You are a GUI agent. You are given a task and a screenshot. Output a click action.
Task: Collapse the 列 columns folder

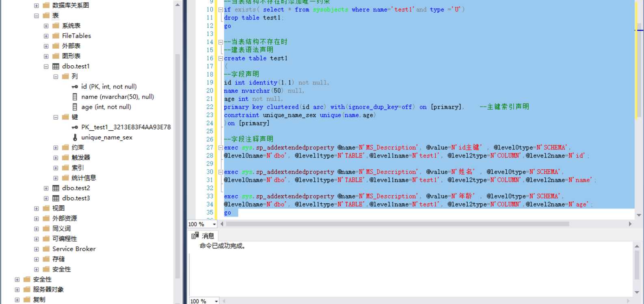pyautogui.click(x=56, y=76)
